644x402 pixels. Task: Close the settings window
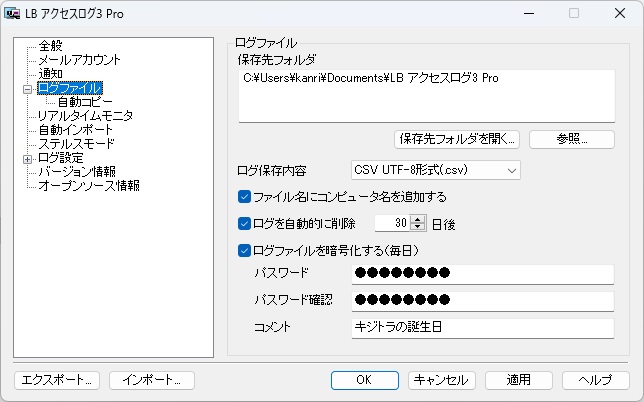[620, 14]
